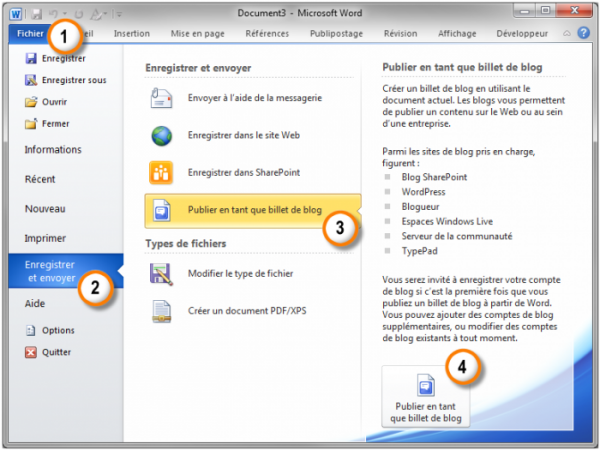Select Publier en tant que billet de blog option
Screen dimensions: 600x450
[253, 211]
